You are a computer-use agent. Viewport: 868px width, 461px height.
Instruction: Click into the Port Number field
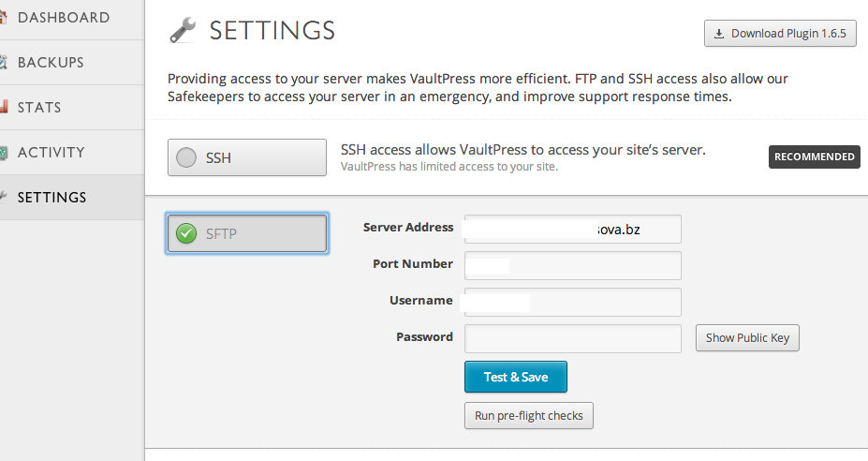(573, 265)
